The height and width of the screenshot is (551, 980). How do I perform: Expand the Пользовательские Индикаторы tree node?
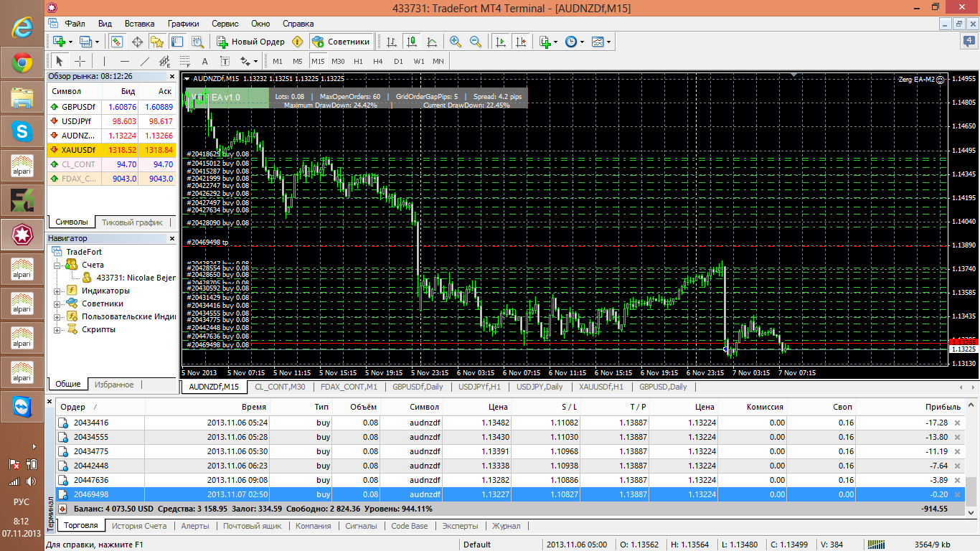[x=57, y=317]
